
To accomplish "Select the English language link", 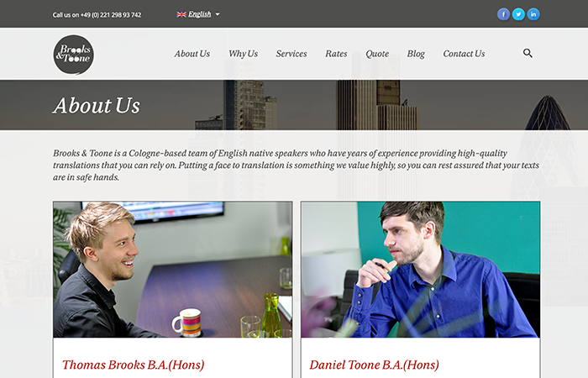I will (200, 14).
